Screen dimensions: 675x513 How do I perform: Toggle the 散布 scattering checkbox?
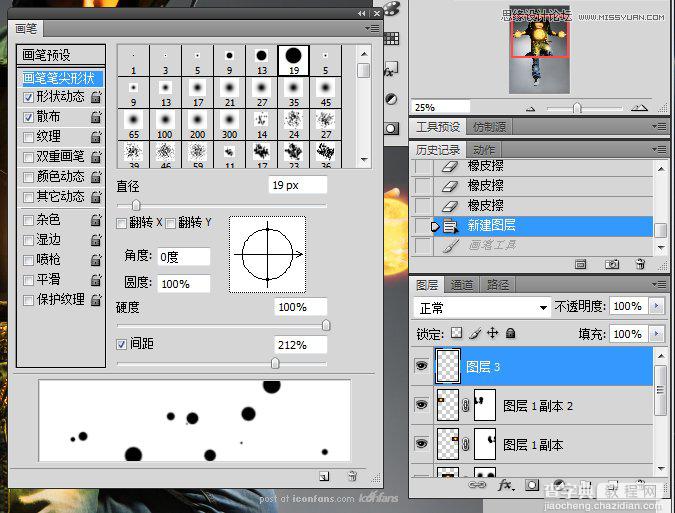[x=28, y=117]
